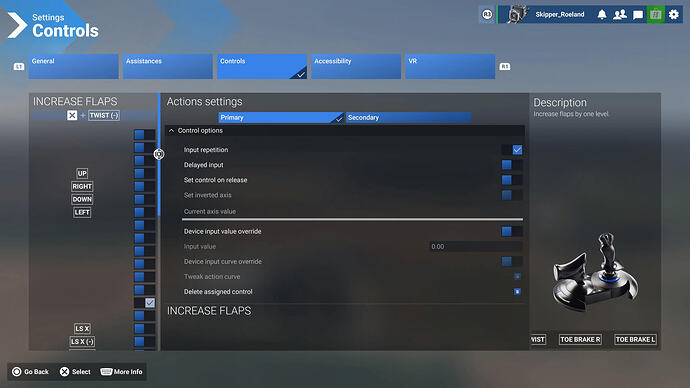Click the LEFT key binding

pos(82,212)
